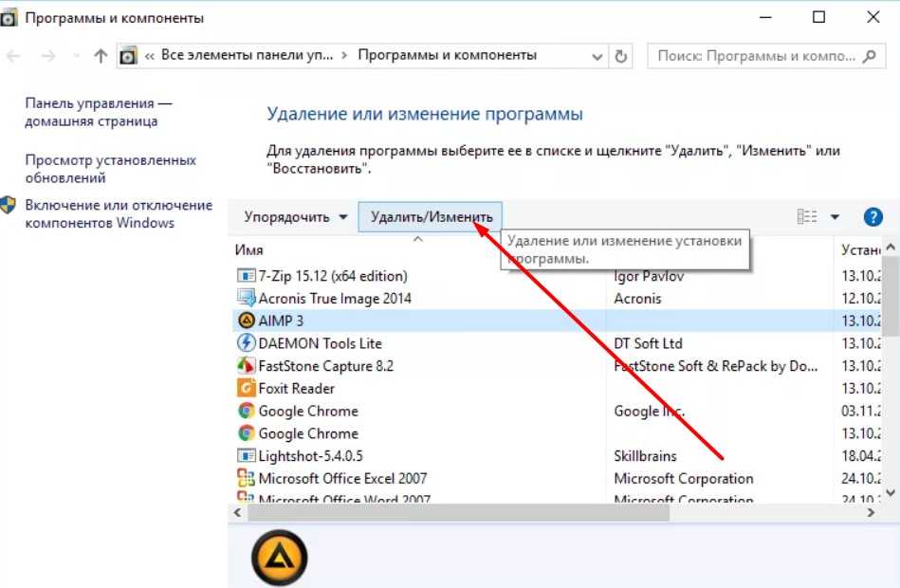Click the date 03.11 cell for Chrome

tap(861, 411)
